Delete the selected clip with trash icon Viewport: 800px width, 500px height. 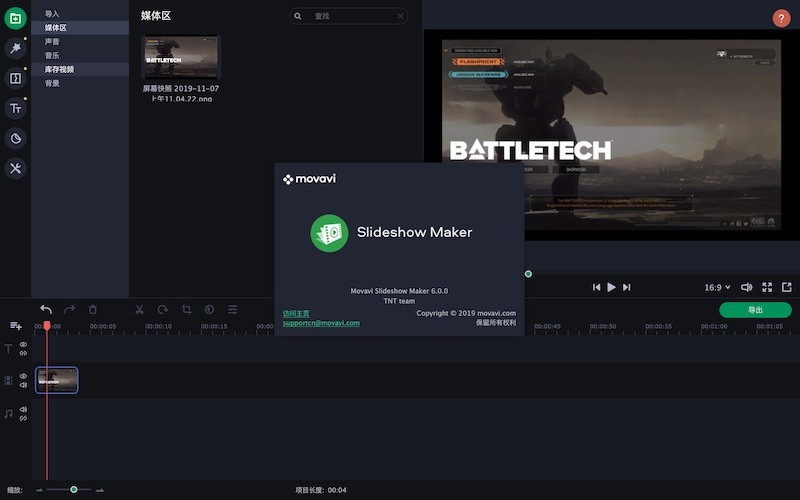coord(92,309)
